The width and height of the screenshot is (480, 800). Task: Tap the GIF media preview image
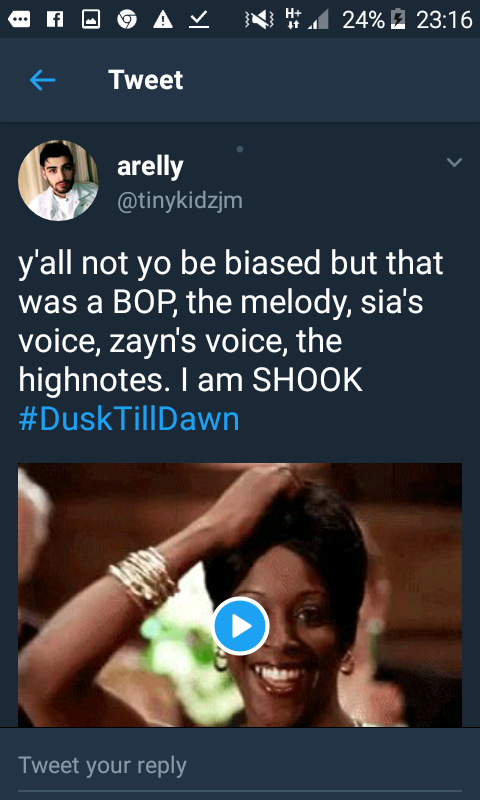pos(240,595)
